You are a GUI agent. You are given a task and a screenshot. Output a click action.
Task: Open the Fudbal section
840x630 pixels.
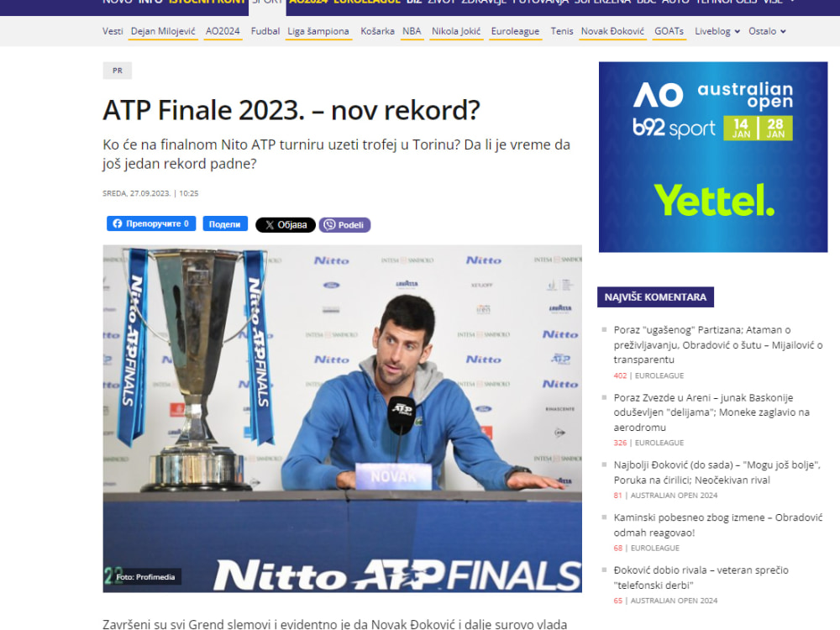coord(265,31)
